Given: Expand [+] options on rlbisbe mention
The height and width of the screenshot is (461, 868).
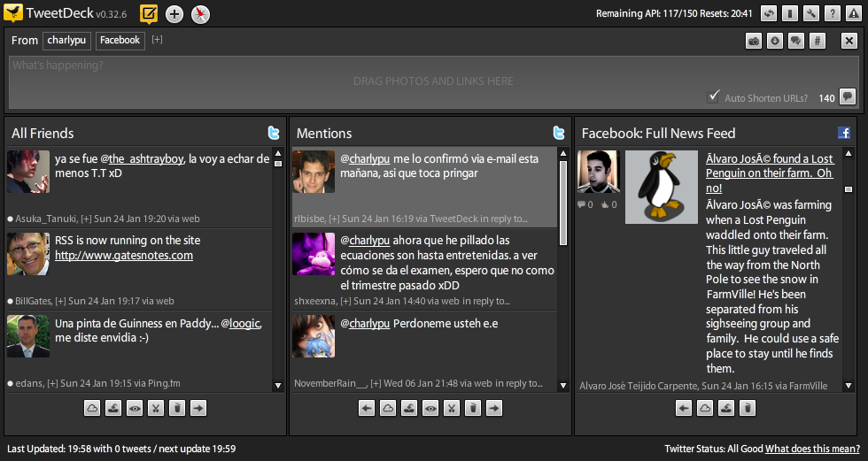Looking at the screenshot, I should tap(334, 219).
